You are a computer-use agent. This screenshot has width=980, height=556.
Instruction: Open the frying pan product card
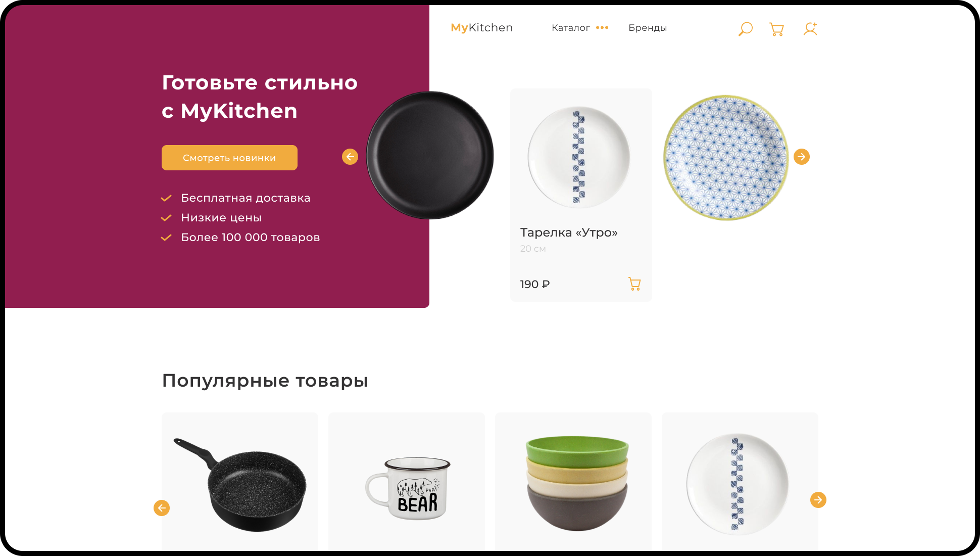point(240,482)
